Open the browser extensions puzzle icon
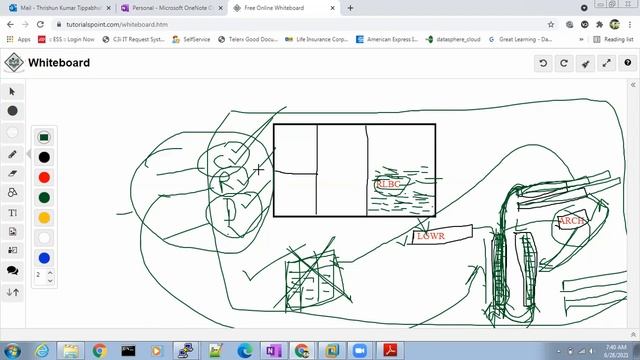The height and width of the screenshot is (360, 640). [599, 24]
